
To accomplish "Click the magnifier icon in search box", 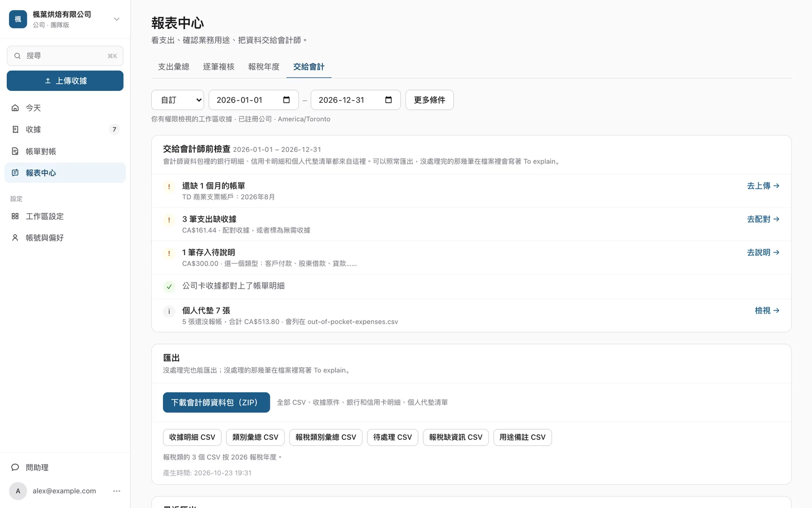I will [17, 56].
